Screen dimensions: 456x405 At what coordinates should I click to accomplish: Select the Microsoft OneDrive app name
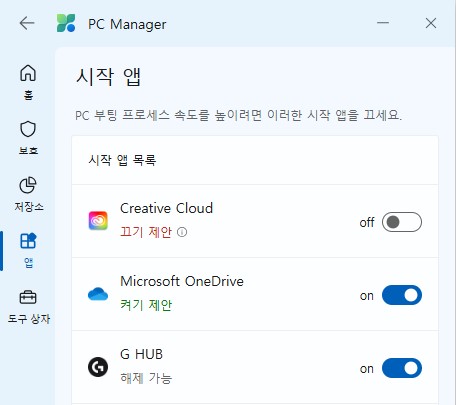coord(182,281)
